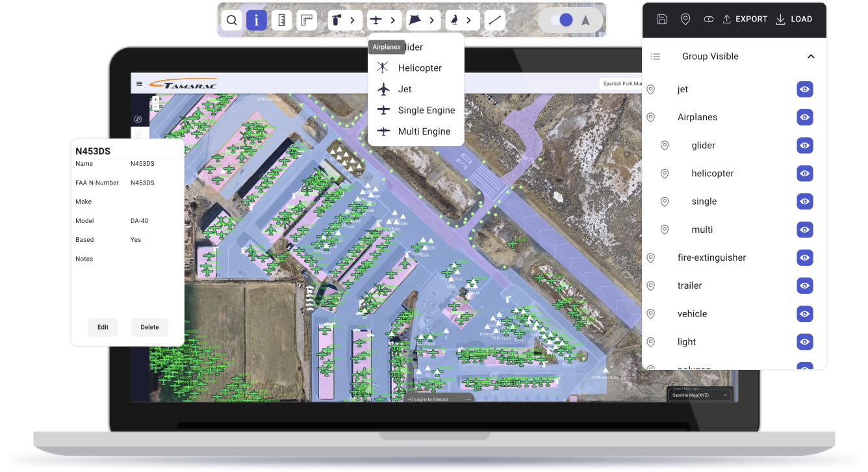Open the search tool in the toolbar
Screen dimensions: 868x472
232,20
